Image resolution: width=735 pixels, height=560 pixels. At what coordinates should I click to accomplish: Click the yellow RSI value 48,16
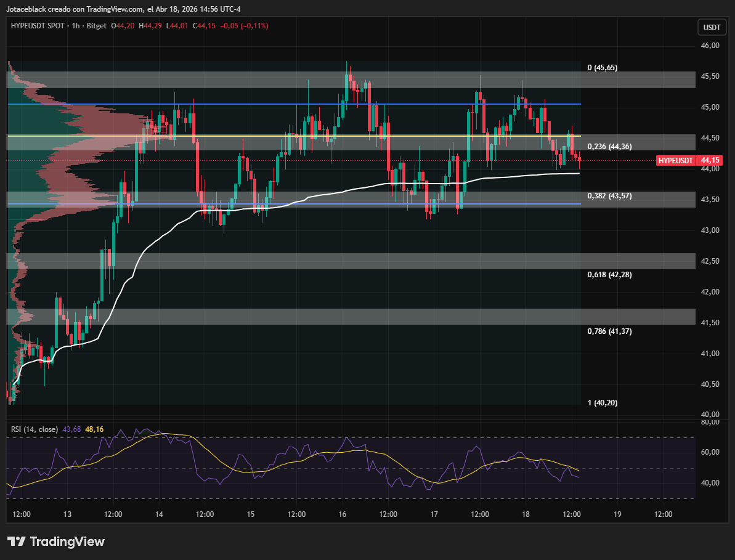(x=94, y=429)
